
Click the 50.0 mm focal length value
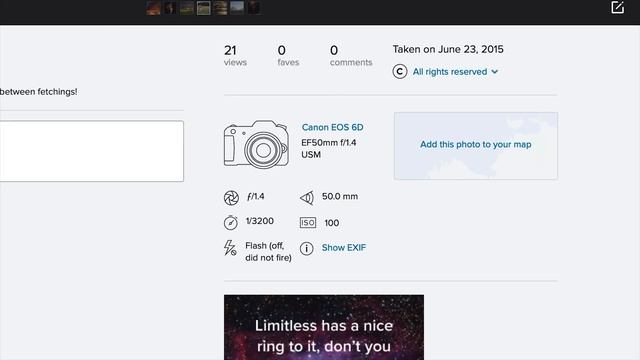coord(340,196)
